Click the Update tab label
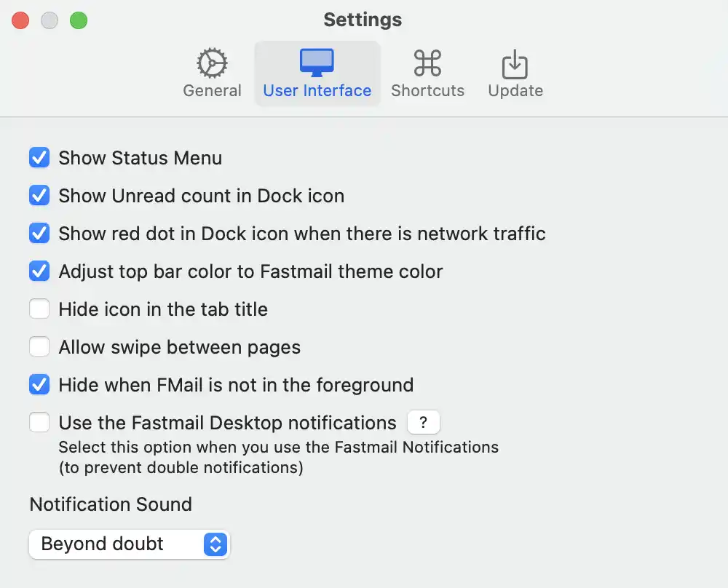Viewport: 728px width, 588px height. 515,90
